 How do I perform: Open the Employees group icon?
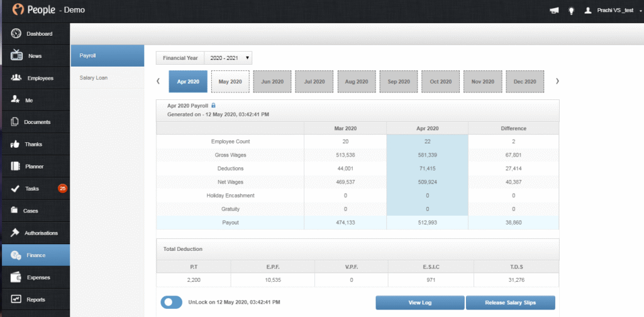pos(16,77)
